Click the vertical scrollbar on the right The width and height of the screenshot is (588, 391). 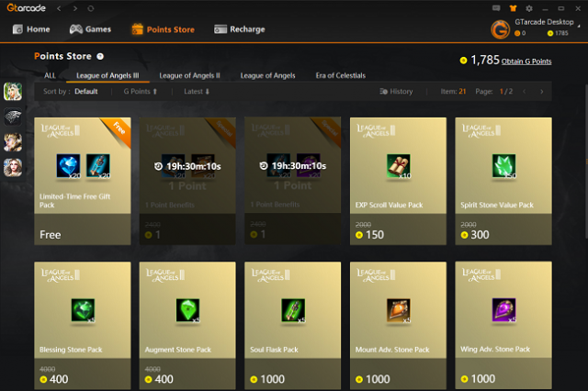[x=586, y=161]
